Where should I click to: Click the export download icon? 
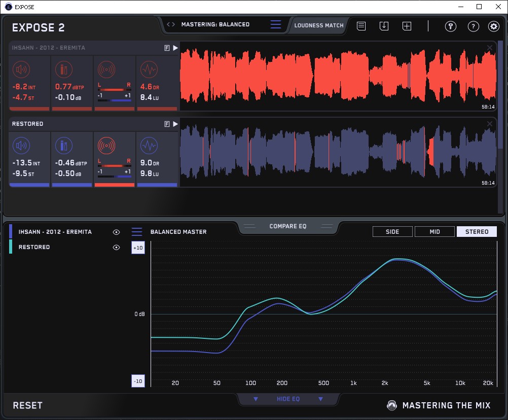pos(384,26)
